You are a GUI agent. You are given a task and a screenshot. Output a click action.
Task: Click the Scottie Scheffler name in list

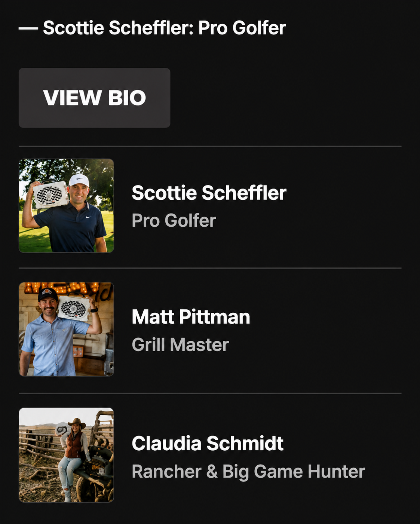point(209,193)
